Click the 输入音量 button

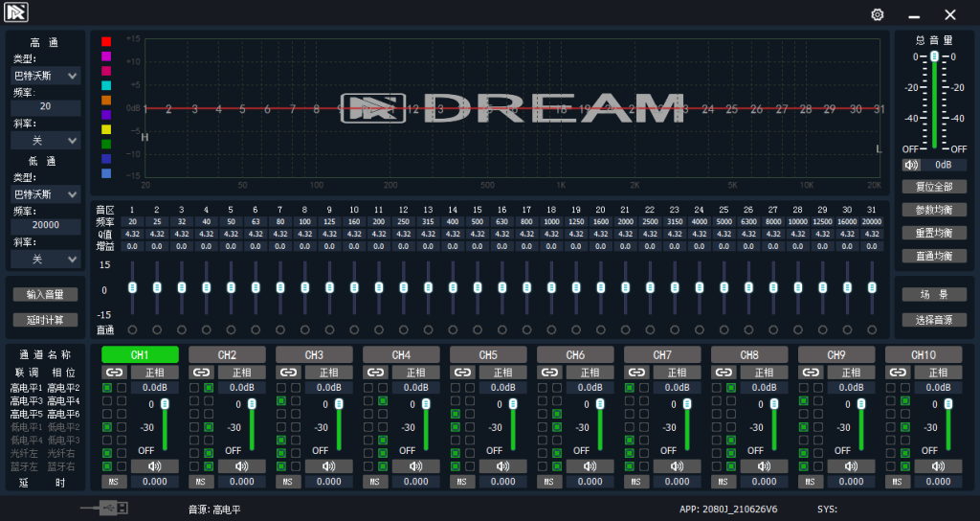coord(46,295)
